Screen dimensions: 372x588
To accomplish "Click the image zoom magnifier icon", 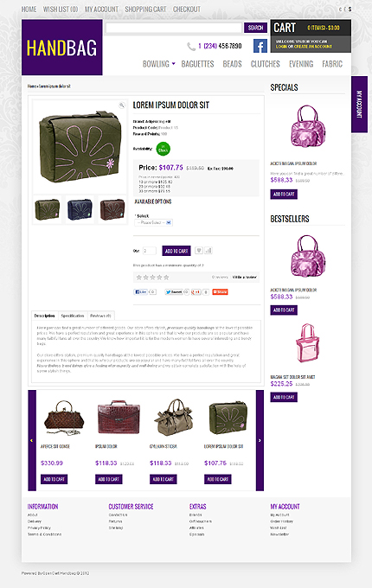I will [x=121, y=105].
